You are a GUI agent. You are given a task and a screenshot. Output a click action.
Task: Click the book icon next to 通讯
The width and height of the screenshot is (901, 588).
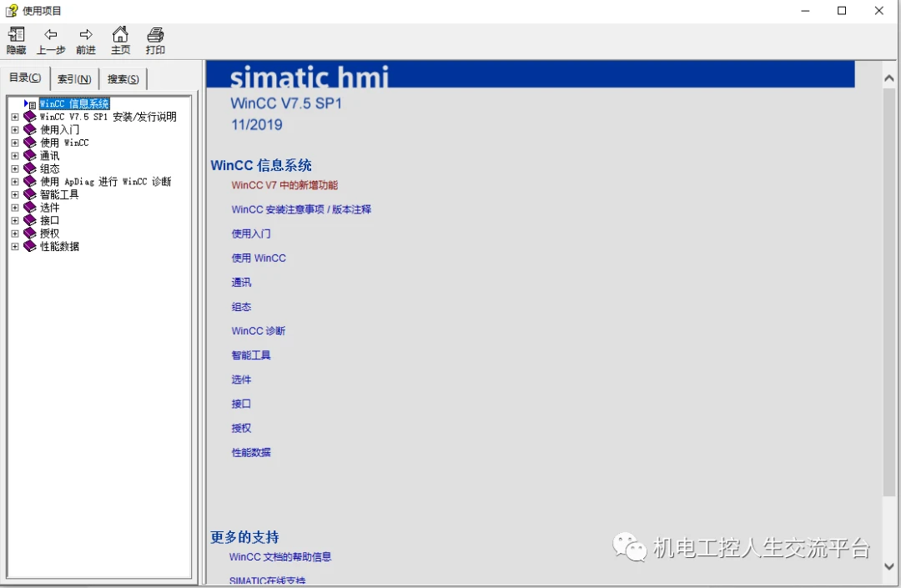point(30,156)
